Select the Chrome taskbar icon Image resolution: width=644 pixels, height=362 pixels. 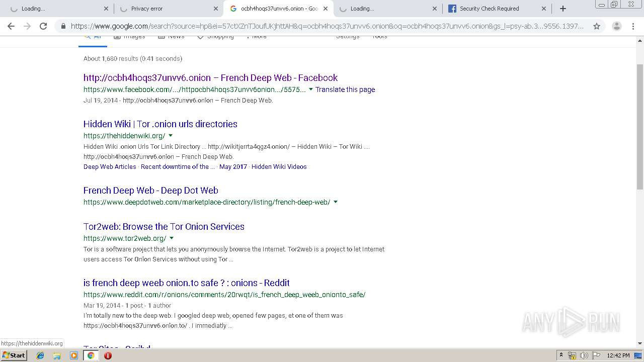pyautogui.click(x=91, y=355)
